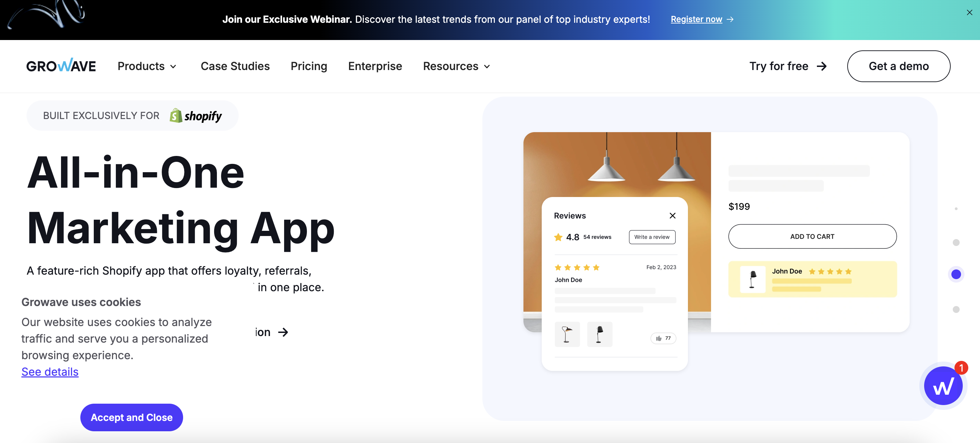This screenshot has height=443, width=980.
Task: Click the arrow beside Register now
Action: coord(730,19)
